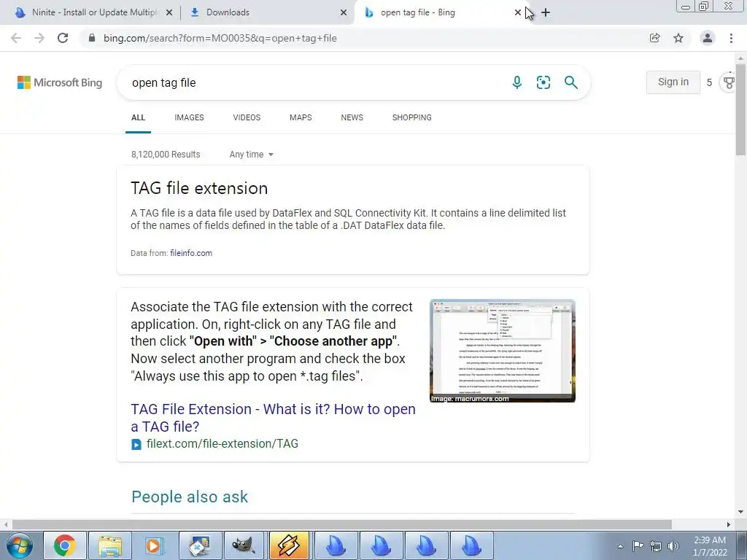Viewport: 747px width, 560px height.
Task: Click the Chrome address bar URL
Action: 220,38
